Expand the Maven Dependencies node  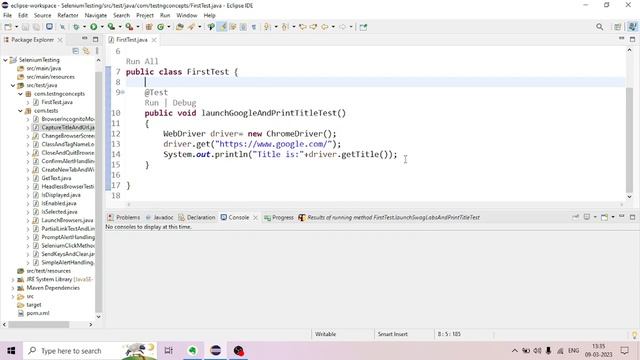13,288
